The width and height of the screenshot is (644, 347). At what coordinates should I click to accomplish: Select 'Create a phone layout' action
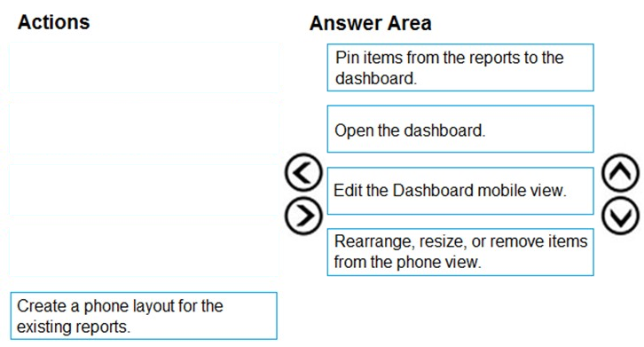pyautogui.click(x=144, y=316)
